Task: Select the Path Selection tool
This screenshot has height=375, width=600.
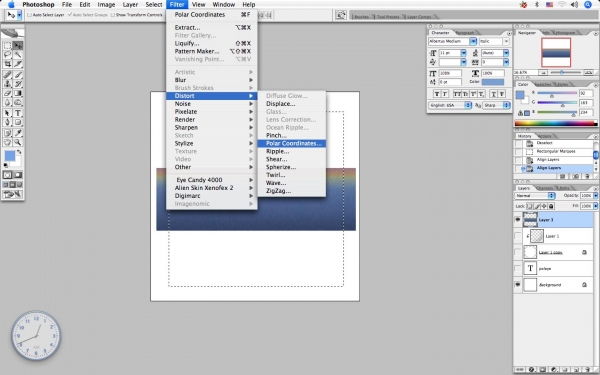Action: [8, 113]
